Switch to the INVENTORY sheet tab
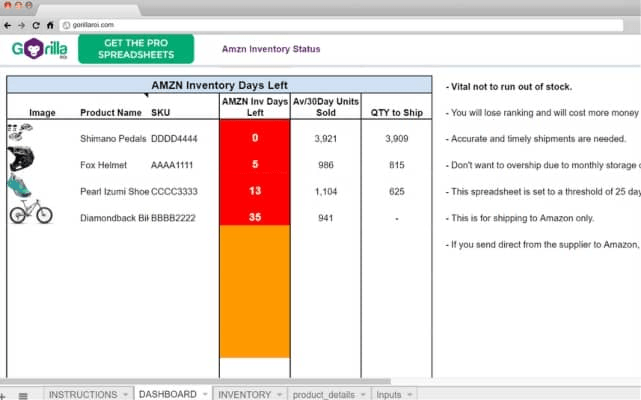 click(244, 394)
